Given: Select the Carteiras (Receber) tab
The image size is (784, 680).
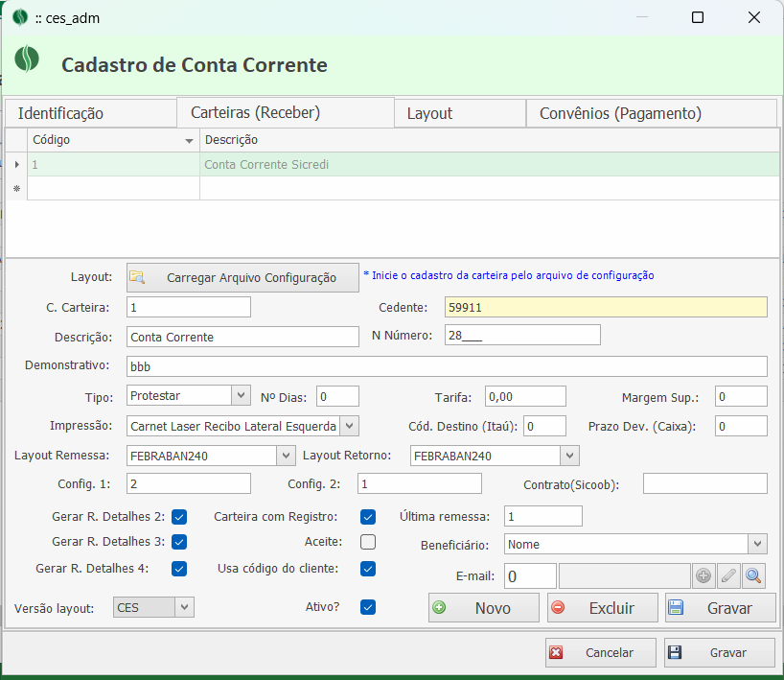Looking at the screenshot, I should (x=286, y=112).
